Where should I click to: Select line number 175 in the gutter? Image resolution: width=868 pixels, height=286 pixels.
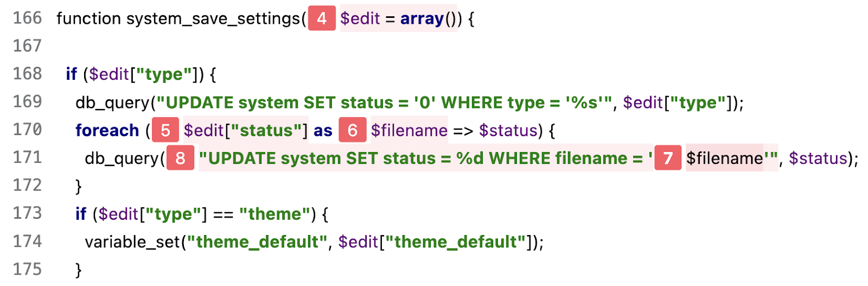pyautogui.click(x=27, y=269)
